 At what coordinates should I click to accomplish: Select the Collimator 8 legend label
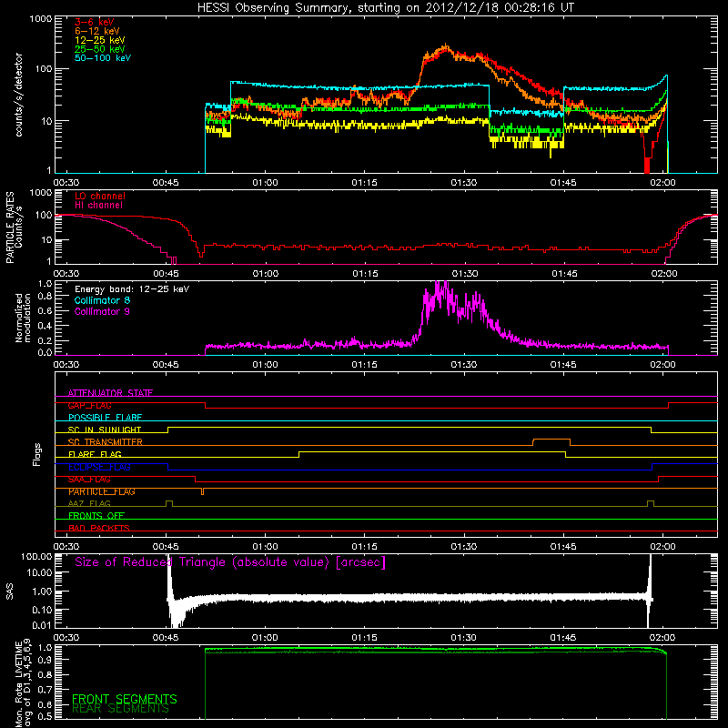point(102,300)
